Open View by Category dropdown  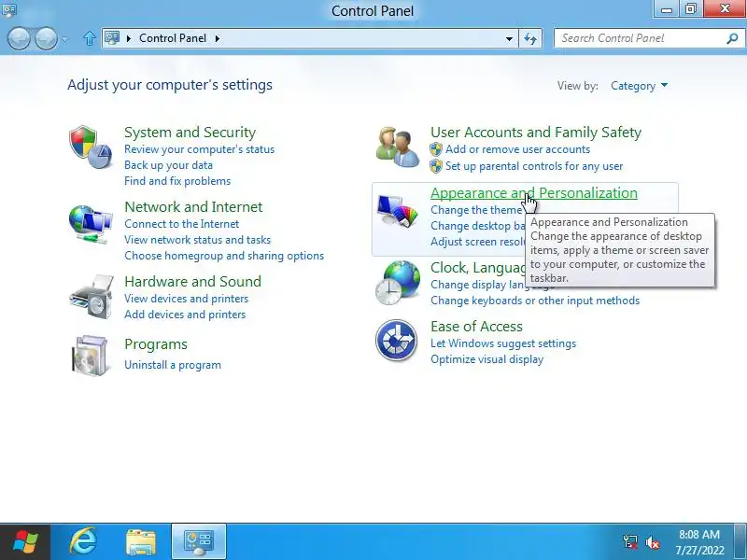639,86
